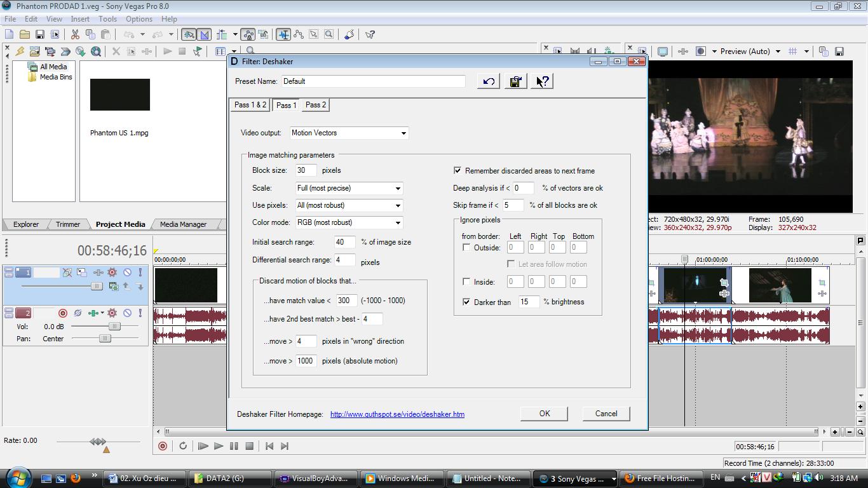Click the reset preset arrow icon
Viewport: 868px width, 488px height.
(x=488, y=81)
